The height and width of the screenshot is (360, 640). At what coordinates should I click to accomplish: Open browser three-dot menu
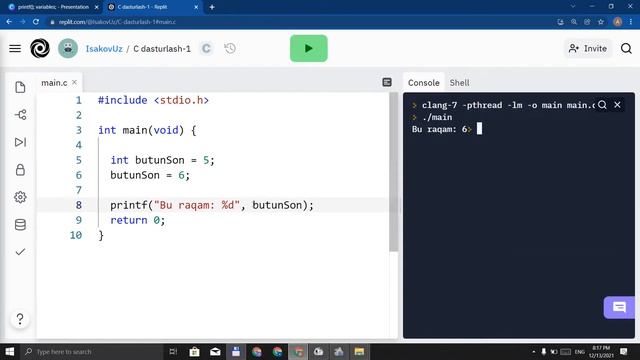point(631,22)
